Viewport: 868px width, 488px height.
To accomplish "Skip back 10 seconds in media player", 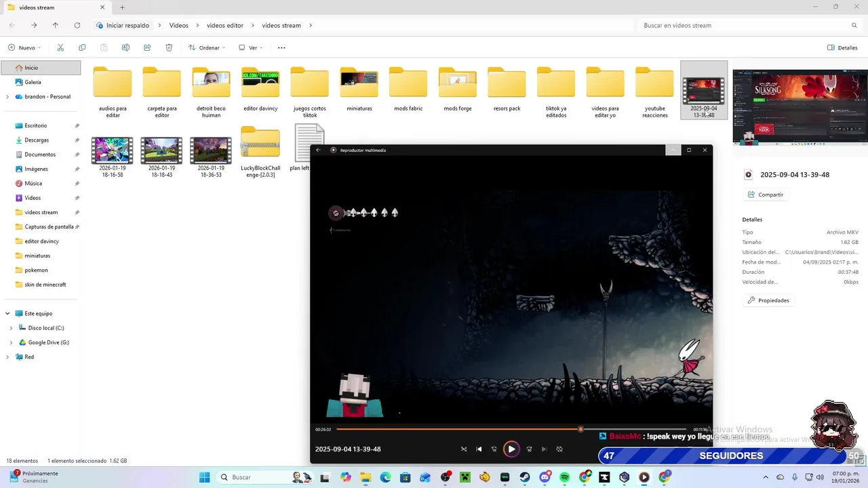I will (x=494, y=449).
